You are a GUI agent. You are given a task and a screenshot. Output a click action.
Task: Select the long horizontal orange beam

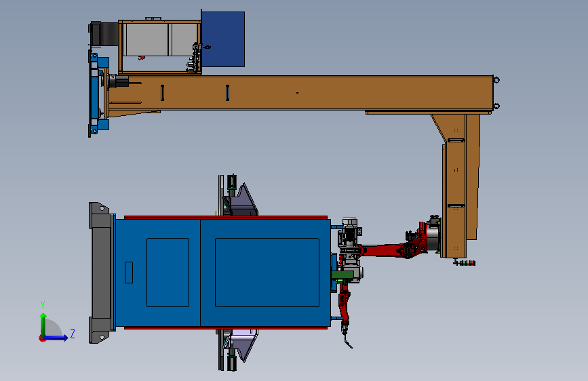[x=300, y=93]
